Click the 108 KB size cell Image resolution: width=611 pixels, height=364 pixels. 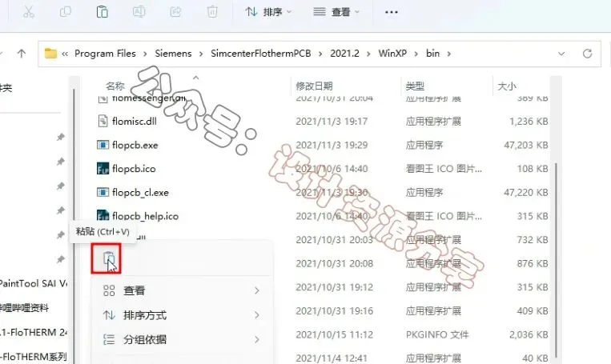[x=533, y=169]
